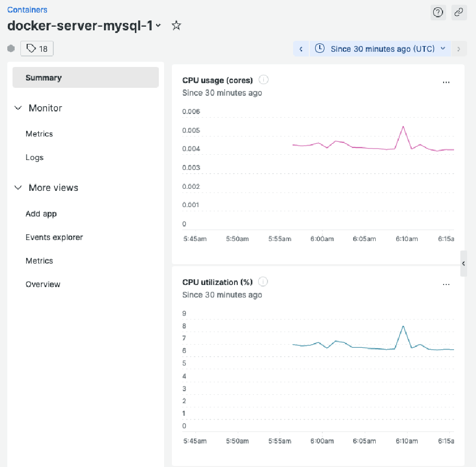This screenshot has height=467, width=476.
Task: Click the pink CPU usage spike near 6:10am
Action: tap(403, 127)
